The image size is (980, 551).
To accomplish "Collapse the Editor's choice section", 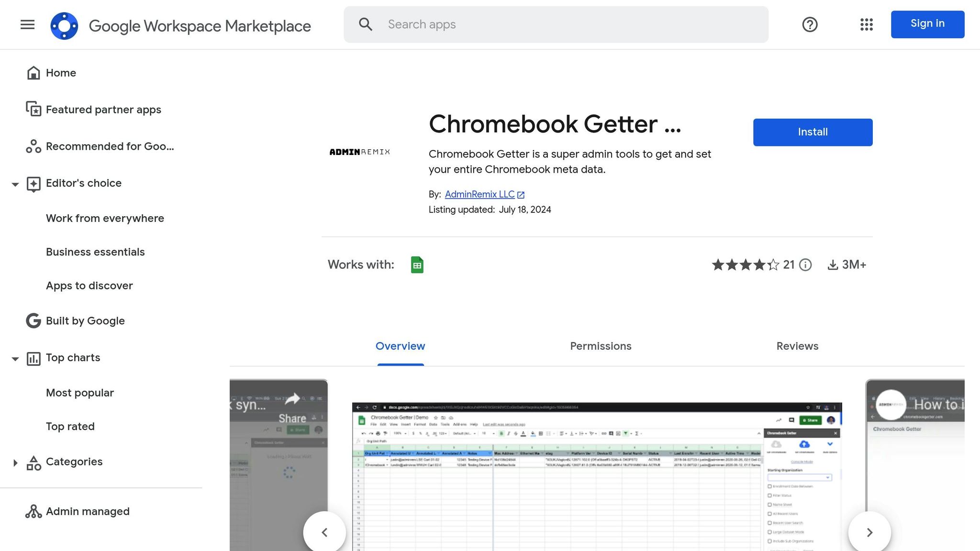I will click(15, 184).
